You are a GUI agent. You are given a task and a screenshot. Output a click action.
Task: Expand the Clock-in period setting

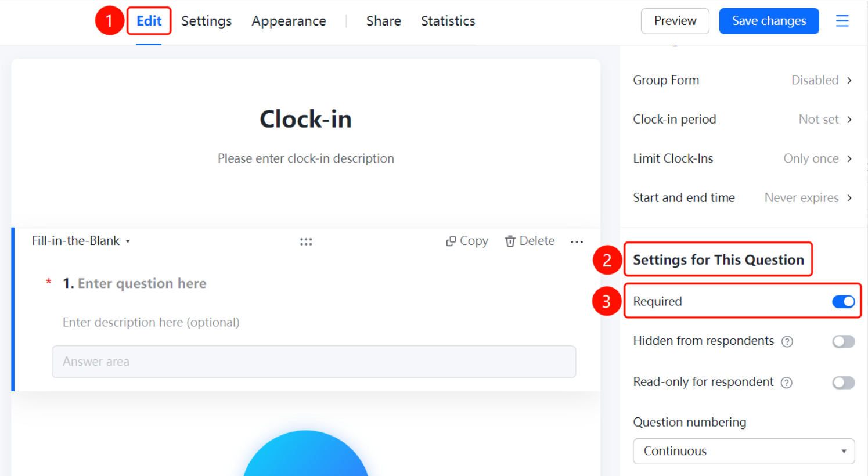[743, 120]
